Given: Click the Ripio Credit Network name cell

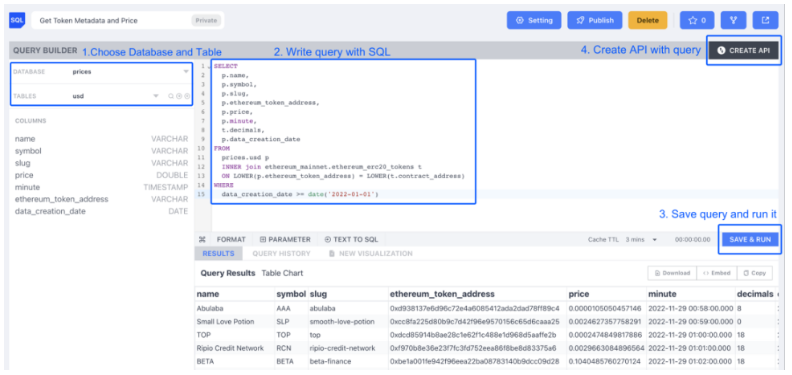Looking at the screenshot, I should click(230, 348).
